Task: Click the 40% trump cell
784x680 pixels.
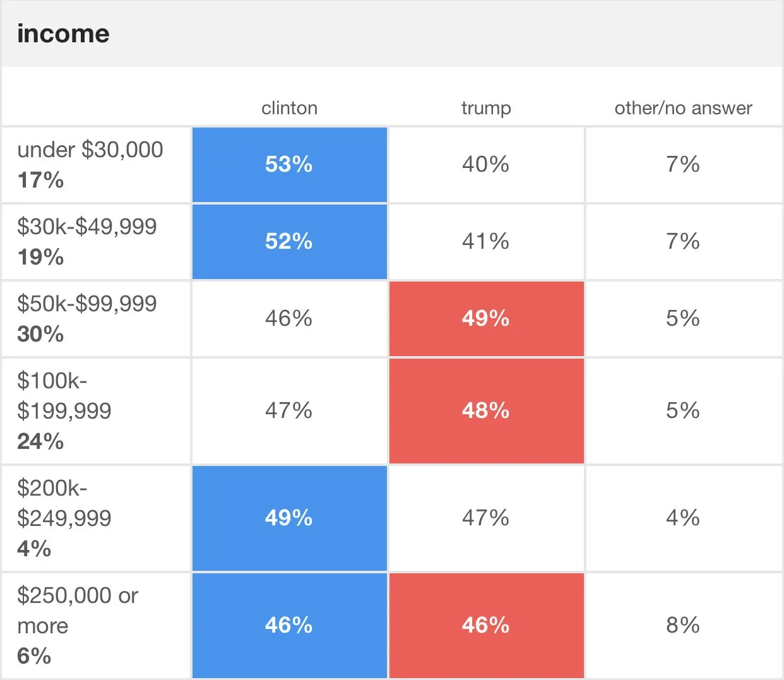Action: click(486, 165)
